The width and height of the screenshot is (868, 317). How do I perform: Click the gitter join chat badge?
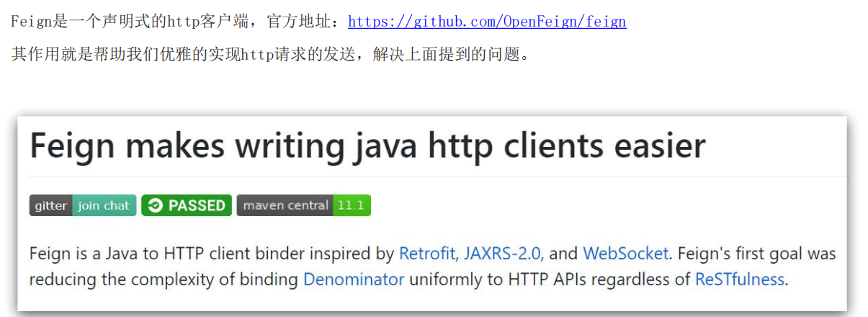coord(83,205)
